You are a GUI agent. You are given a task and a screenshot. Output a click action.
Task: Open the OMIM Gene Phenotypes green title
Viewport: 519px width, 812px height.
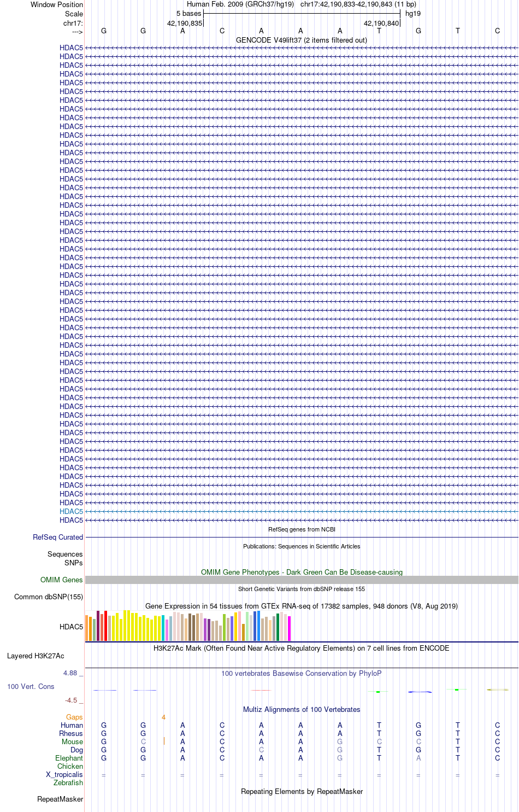coord(302,573)
